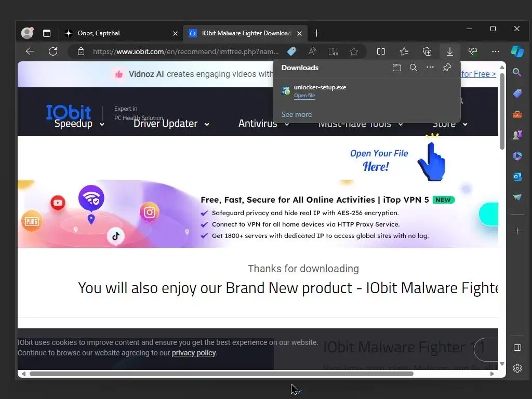This screenshot has height=399, width=532.
Task: Open Collections panel
Action: 427,51
